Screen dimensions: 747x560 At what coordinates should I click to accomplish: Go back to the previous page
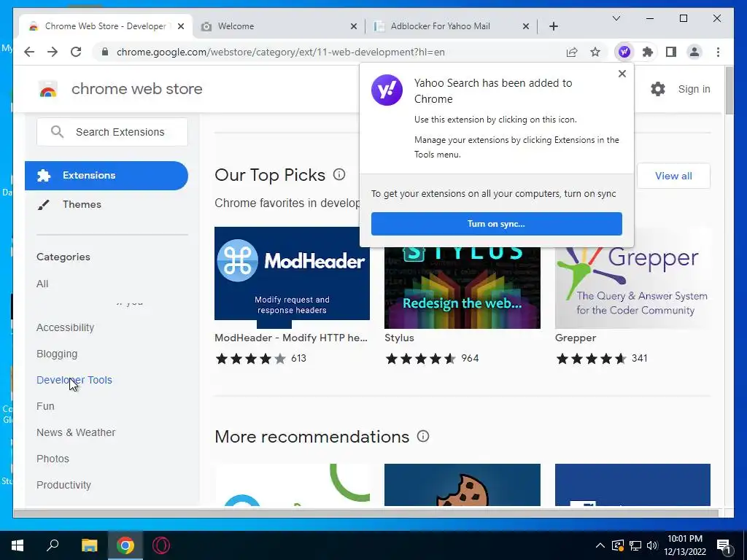(29, 52)
